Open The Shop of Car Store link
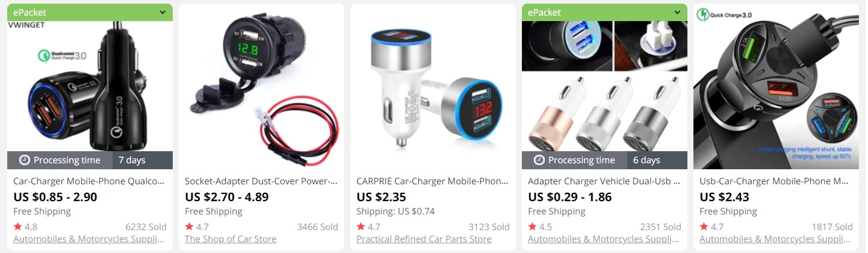 (231, 239)
